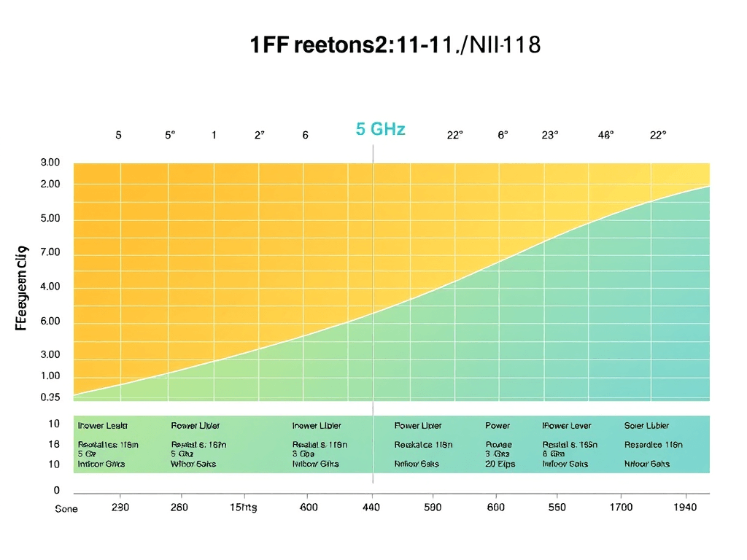
Task: Click the 440 bottom axis label
Action: (371, 507)
